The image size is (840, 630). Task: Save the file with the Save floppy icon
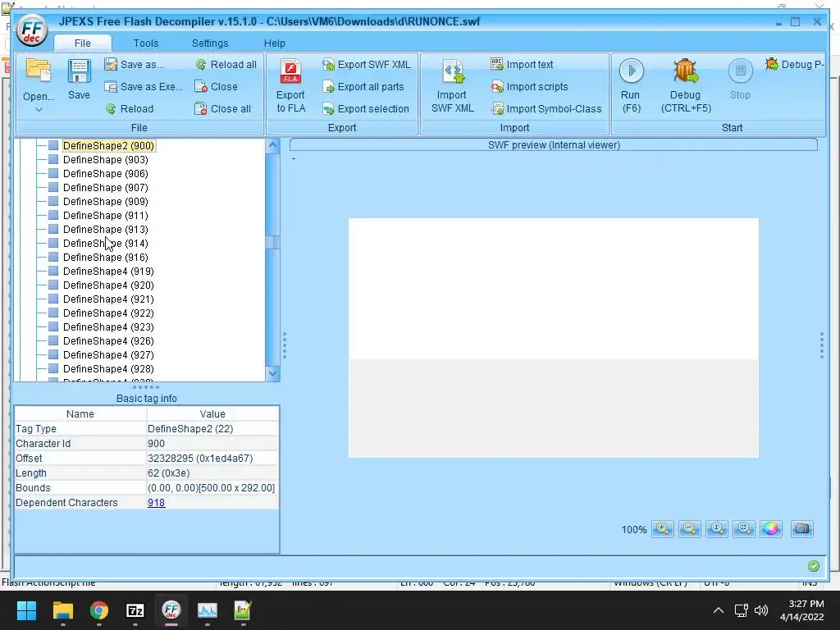[x=79, y=80]
